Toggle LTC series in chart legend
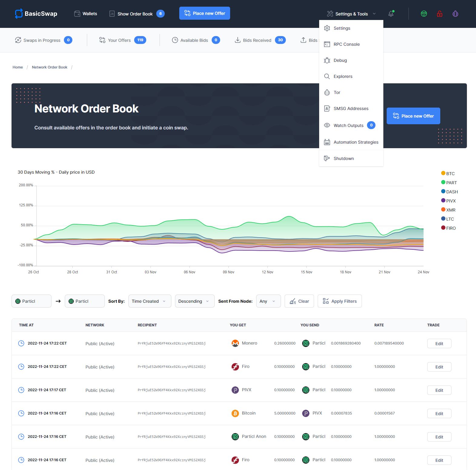The width and height of the screenshot is (476, 470). tap(448, 219)
